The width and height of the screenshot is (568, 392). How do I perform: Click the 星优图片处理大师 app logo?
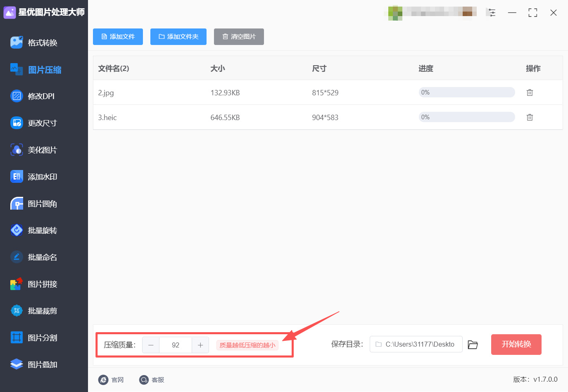coord(10,12)
